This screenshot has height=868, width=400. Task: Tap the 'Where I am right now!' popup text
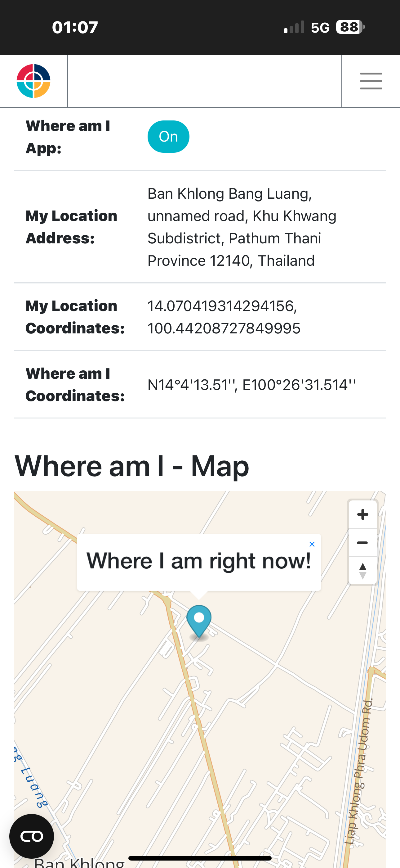click(199, 561)
